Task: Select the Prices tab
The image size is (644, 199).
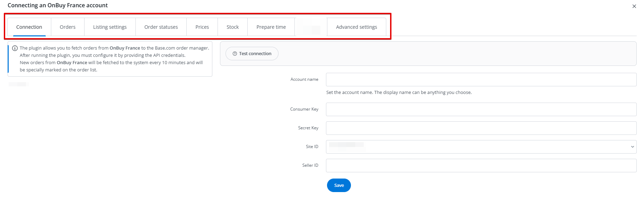Action: pyautogui.click(x=202, y=27)
